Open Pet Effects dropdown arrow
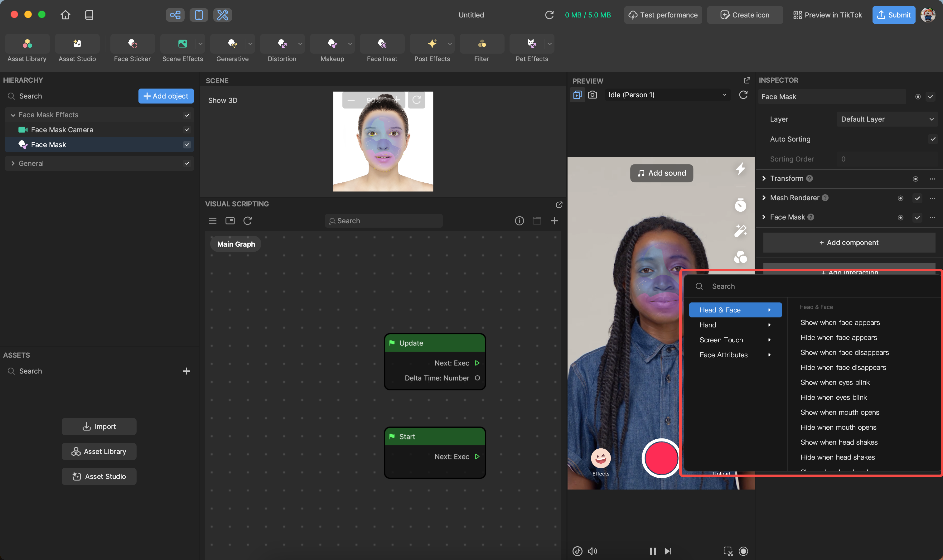Image resolution: width=943 pixels, height=560 pixels. point(550,44)
